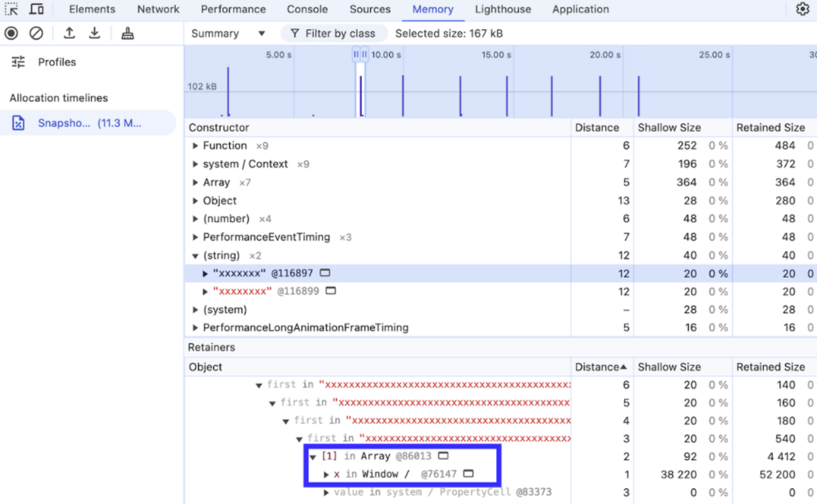Open the Lighthouse tab
The height and width of the screenshot is (504, 817).
(x=503, y=9)
